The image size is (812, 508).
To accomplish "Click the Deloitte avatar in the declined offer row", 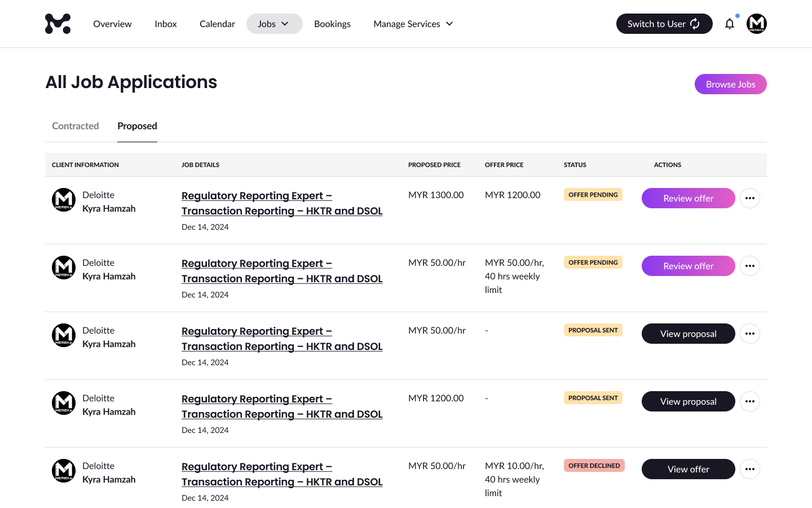I will 64,471.
